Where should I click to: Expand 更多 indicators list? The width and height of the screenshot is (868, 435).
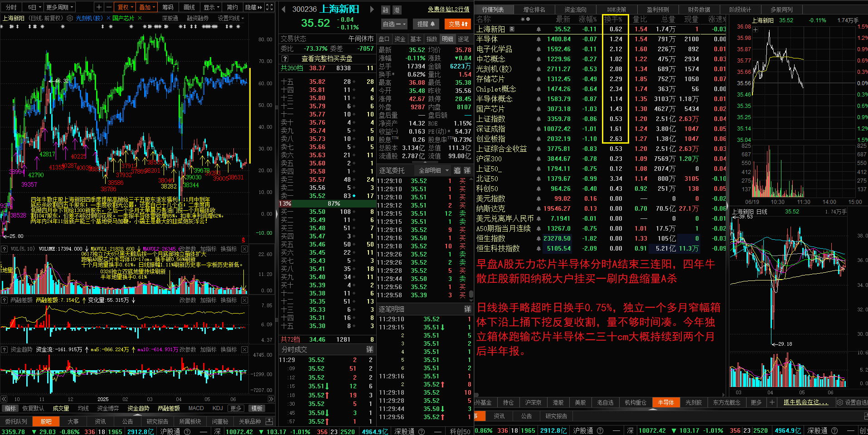pyautogui.click(x=236, y=408)
